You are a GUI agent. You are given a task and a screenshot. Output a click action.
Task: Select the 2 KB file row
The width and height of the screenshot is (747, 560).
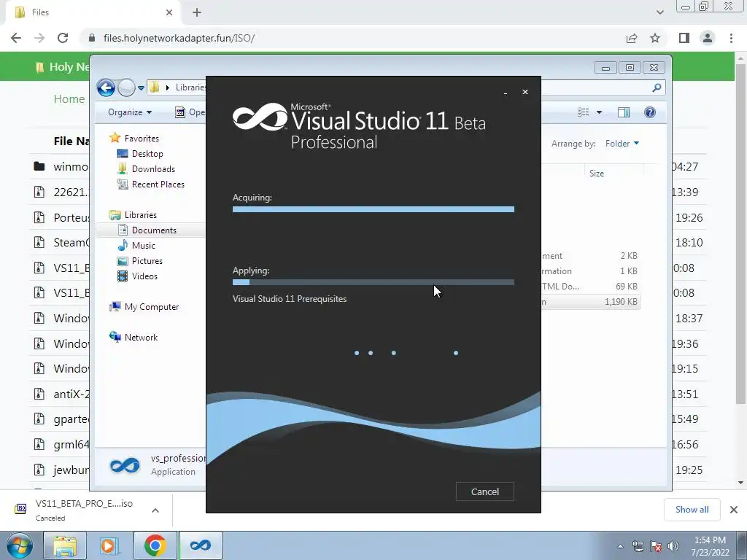click(591, 256)
